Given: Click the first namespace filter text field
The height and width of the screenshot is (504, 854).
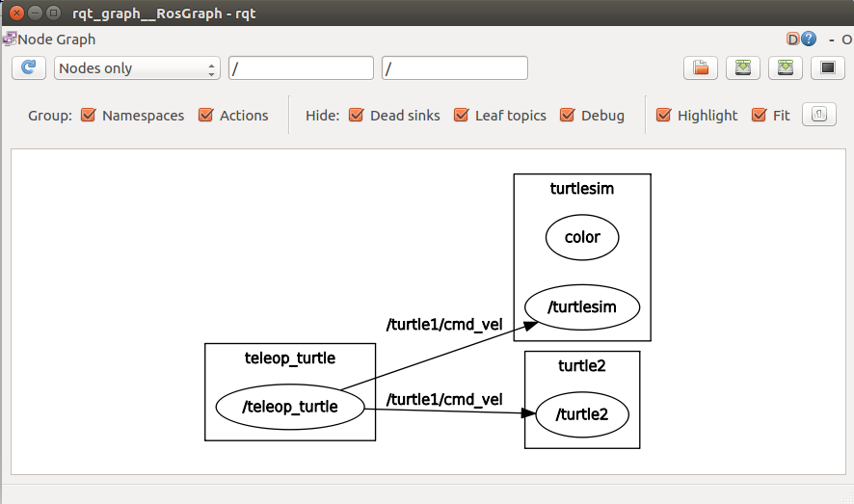Looking at the screenshot, I should [x=301, y=68].
